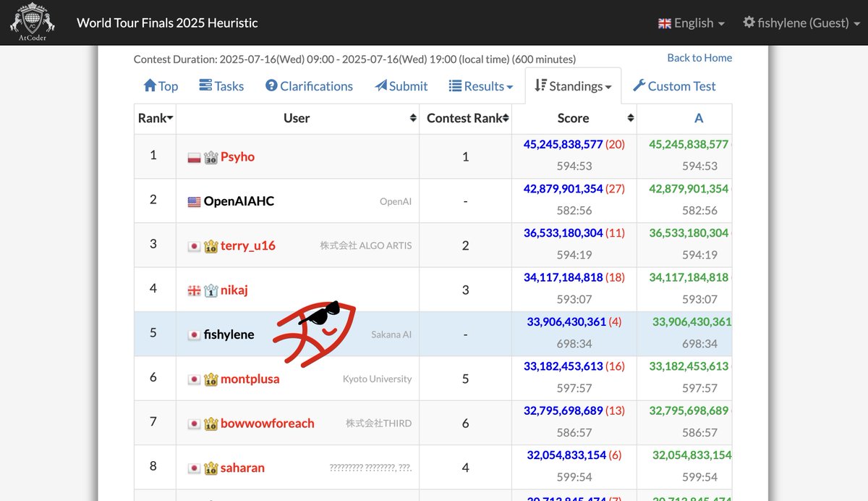The width and height of the screenshot is (868, 501).
Task: Click the wrench icon in Custom Test
Action: point(639,85)
